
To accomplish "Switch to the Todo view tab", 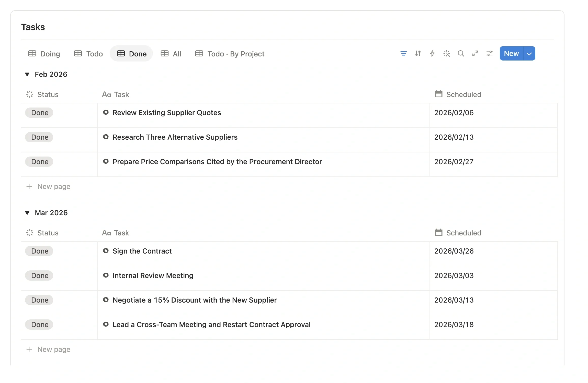I will click(88, 54).
